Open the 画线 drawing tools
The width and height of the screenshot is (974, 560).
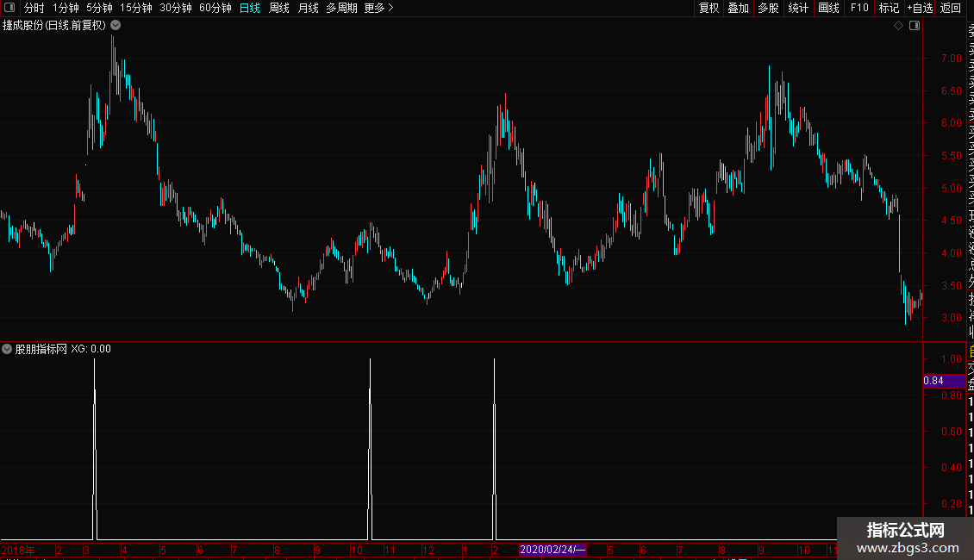pos(828,8)
